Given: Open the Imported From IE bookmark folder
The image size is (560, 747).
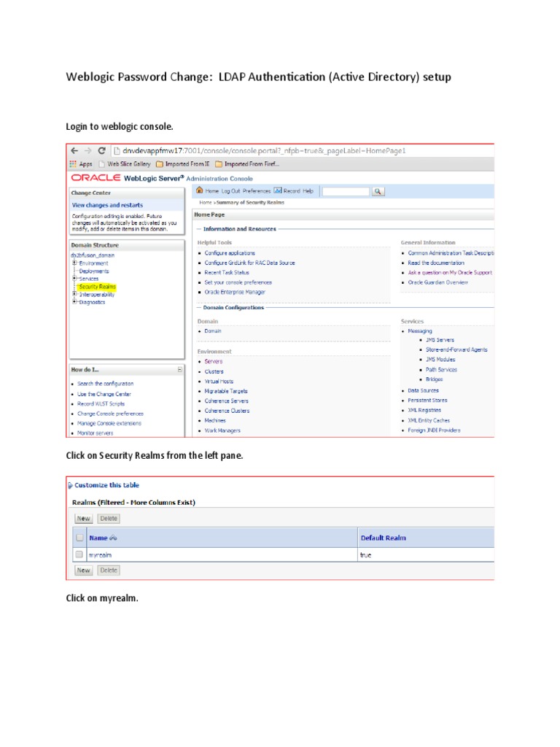Looking at the screenshot, I should (183, 164).
